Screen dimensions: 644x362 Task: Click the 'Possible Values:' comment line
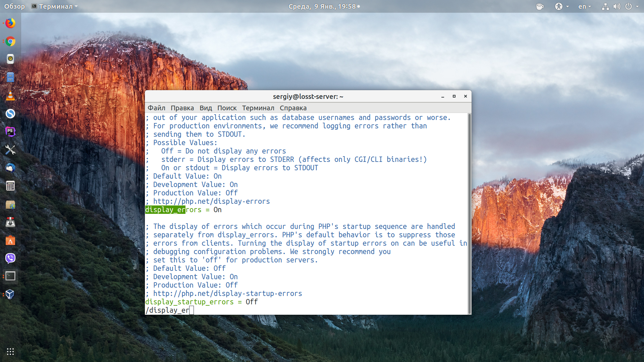click(181, 143)
